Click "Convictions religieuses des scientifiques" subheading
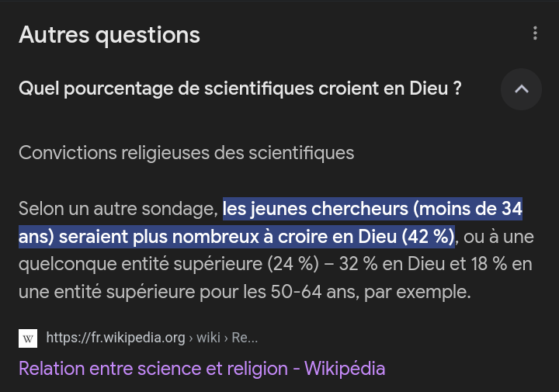Screen dimensions: 559x392 point(186,153)
